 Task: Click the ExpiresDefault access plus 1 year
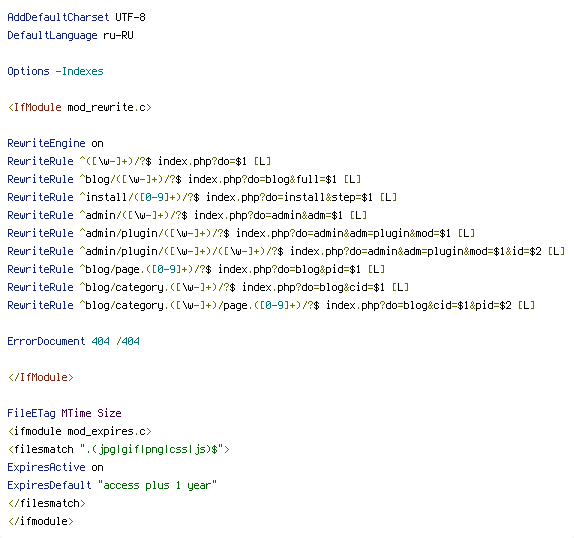coord(112,485)
